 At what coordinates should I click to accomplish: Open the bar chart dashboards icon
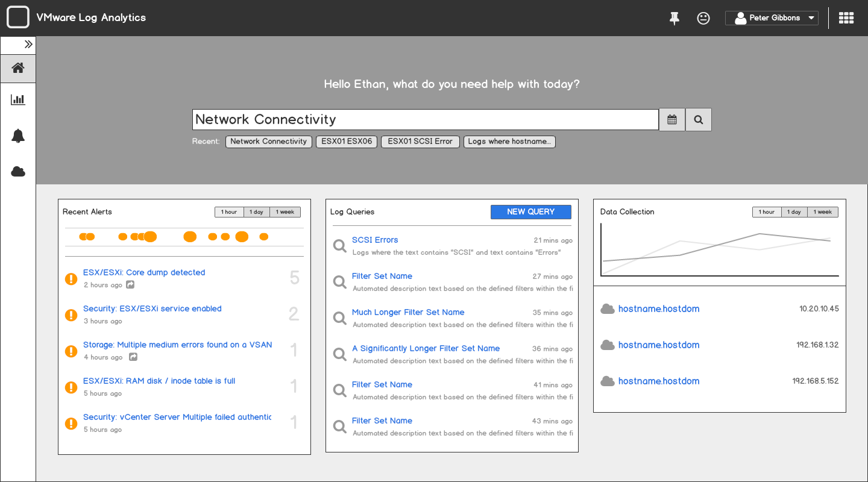point(18,99)
